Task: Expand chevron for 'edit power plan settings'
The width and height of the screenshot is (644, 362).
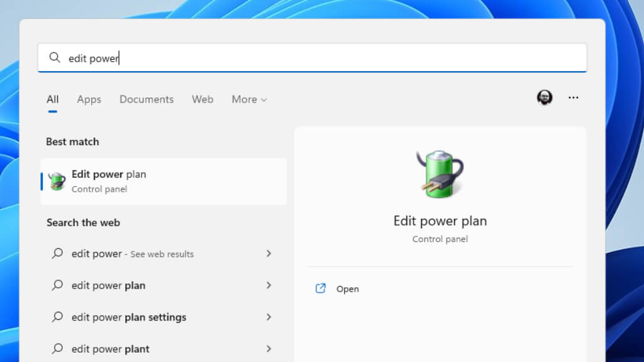Action: click(269, 317)
